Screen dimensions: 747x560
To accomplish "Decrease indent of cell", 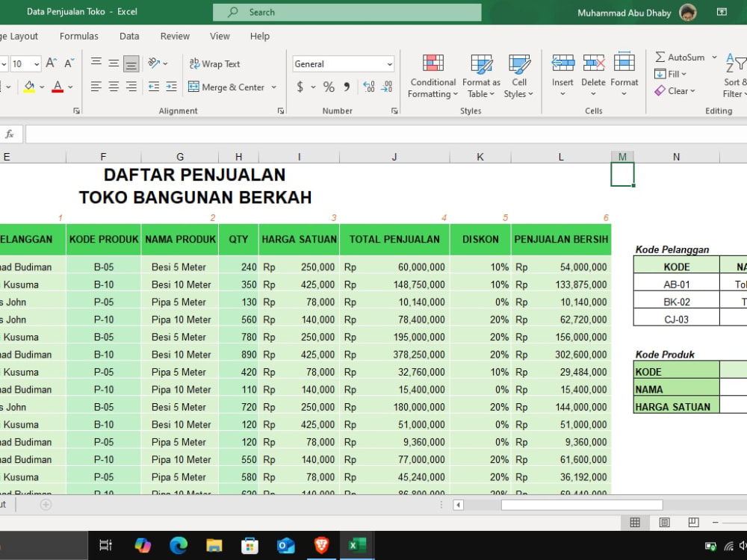I will [x=154, y=87].
